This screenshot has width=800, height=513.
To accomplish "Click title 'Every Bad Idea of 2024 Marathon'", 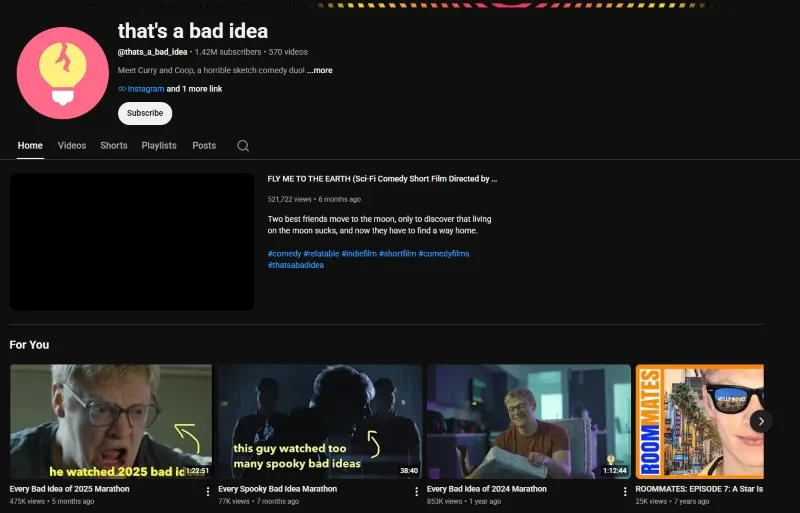I will click(487, 489).
